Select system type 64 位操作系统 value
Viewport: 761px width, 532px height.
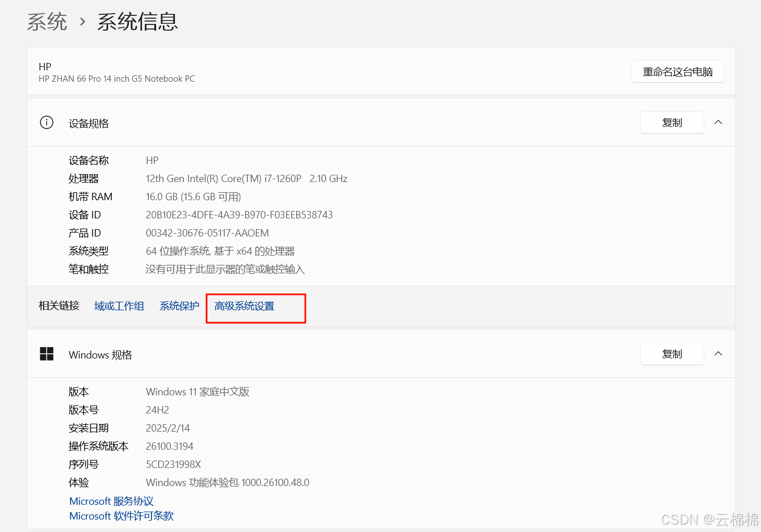[220, 251]
